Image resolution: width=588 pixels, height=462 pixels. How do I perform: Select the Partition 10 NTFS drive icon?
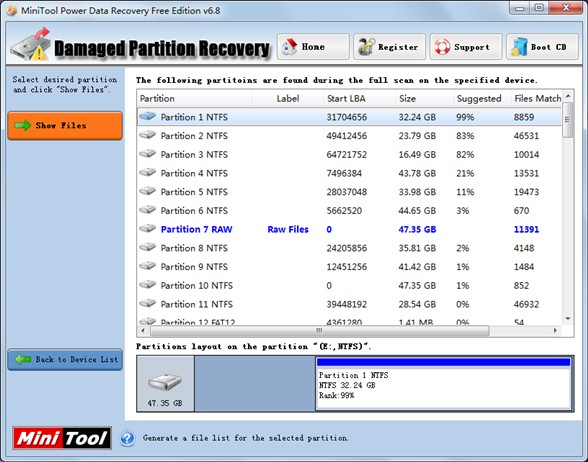(147, 285)
